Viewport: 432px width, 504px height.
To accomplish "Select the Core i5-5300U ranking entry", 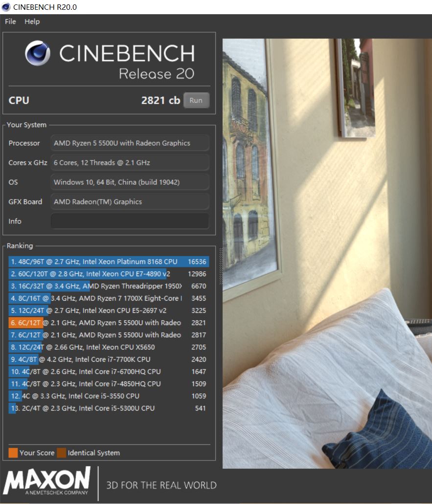I will click(108, 408).
